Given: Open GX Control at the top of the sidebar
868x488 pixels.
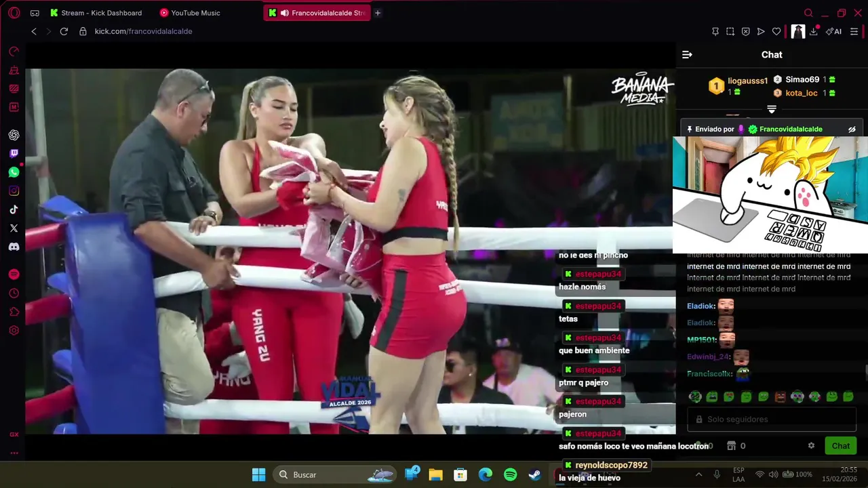Looking at the screenshot, I should coord(14,52).
